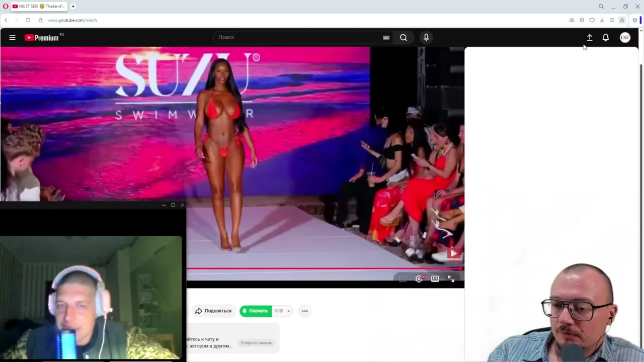The image size is (644, 362).
Task: Minimize the webcam overlay window
Action: [164, 205]
